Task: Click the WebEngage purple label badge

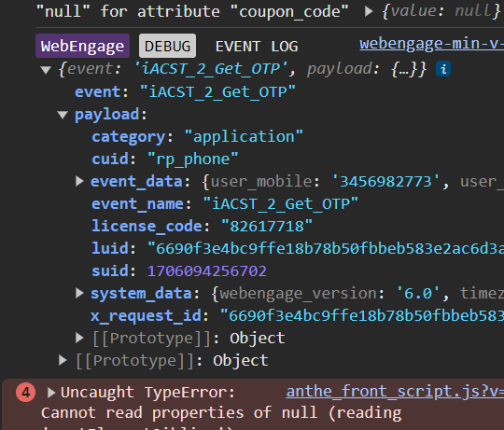Action: (x=83, y=46)
